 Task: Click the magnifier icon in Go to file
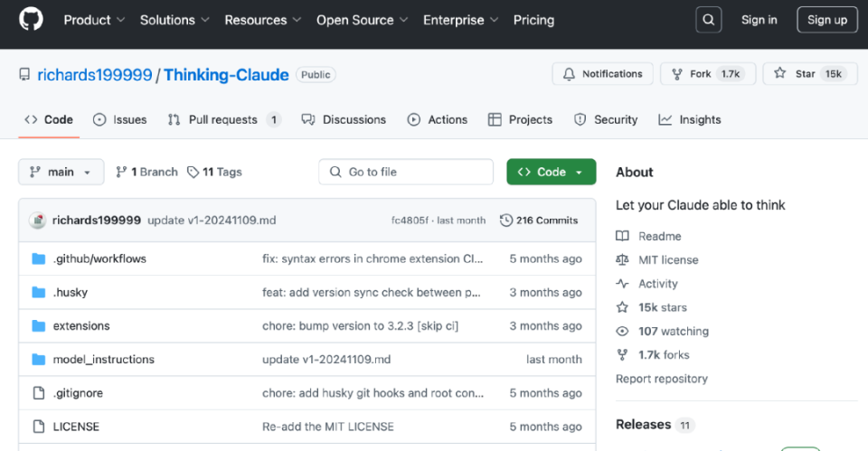tap(335, 172)
